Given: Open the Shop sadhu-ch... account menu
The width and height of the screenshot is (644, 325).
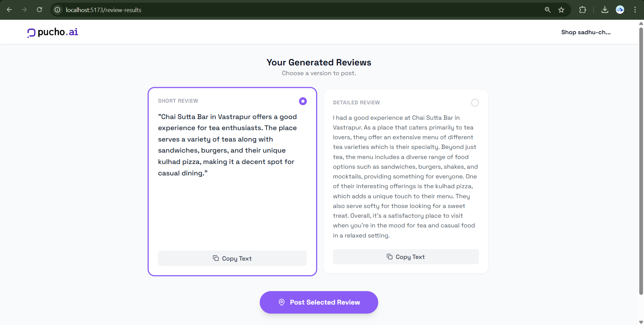Looking at the screenshot, I should tap(586, 32).
